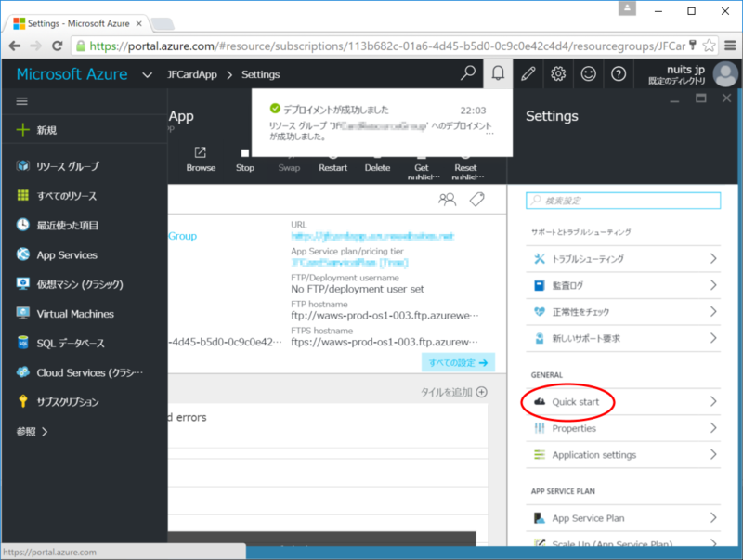Viewport: 743px width, 560px height.
Task: Open Virtual Machines in sidebar
Action: coord(85,314)
